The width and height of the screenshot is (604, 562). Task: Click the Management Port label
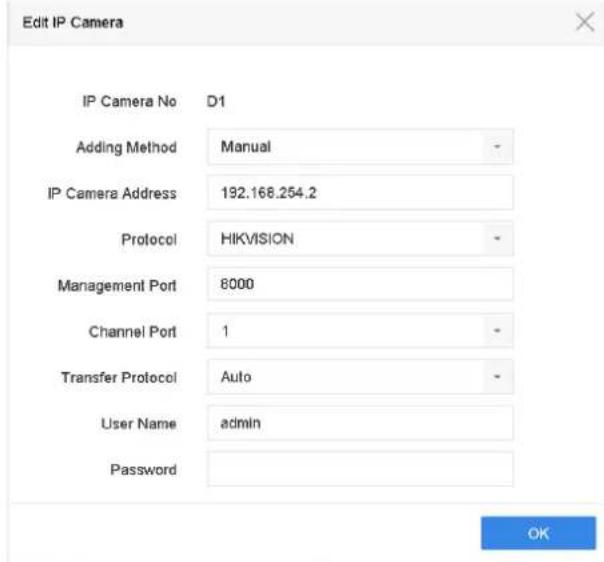click(x=117, y=286)
